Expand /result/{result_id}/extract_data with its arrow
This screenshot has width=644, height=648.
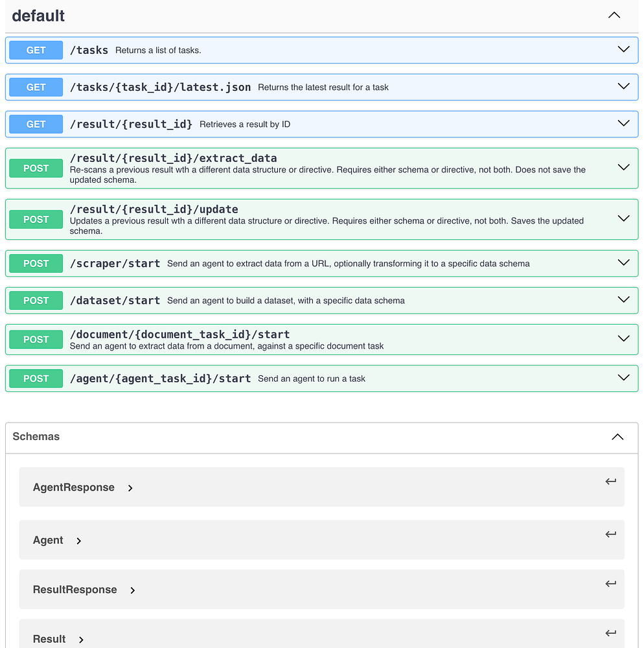click(x=623, y=168)
